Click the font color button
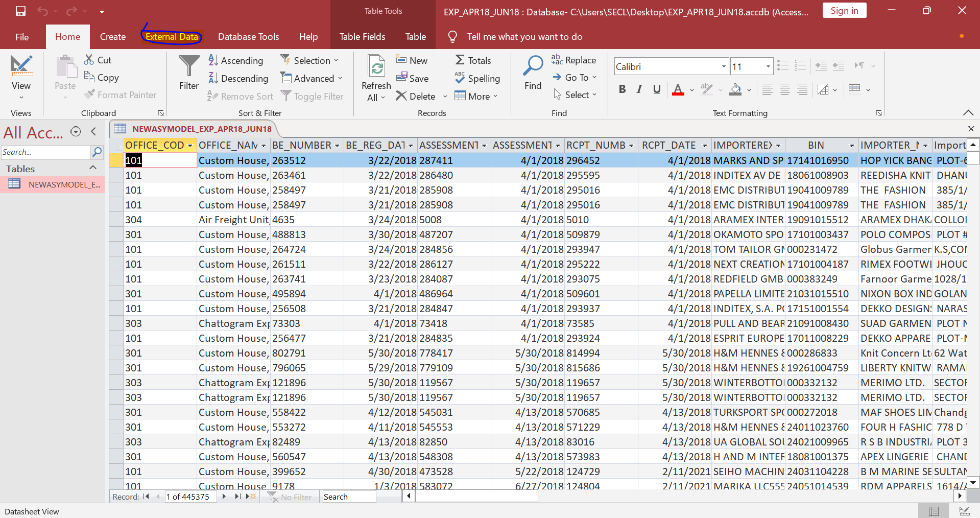The width and height of the screenshot is (980, 518). click(678, 89)
